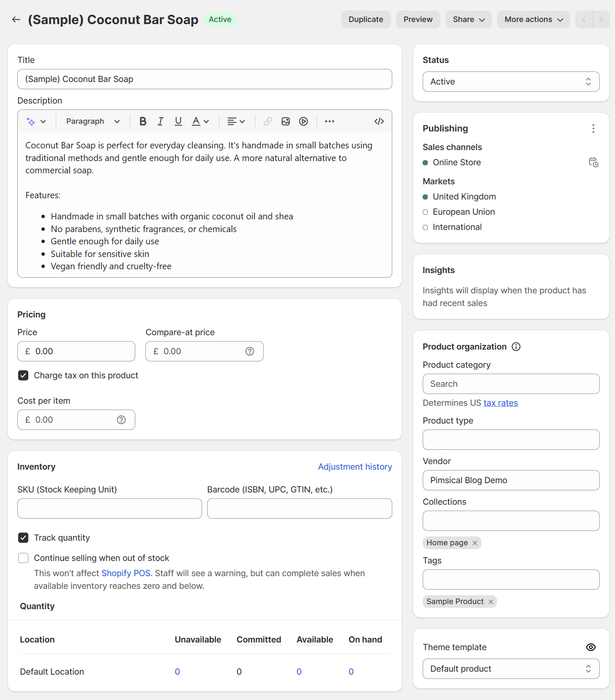The width and height of the screenshot is (615, 700).
Task: Select the European Union market
Action: [464, 212]
